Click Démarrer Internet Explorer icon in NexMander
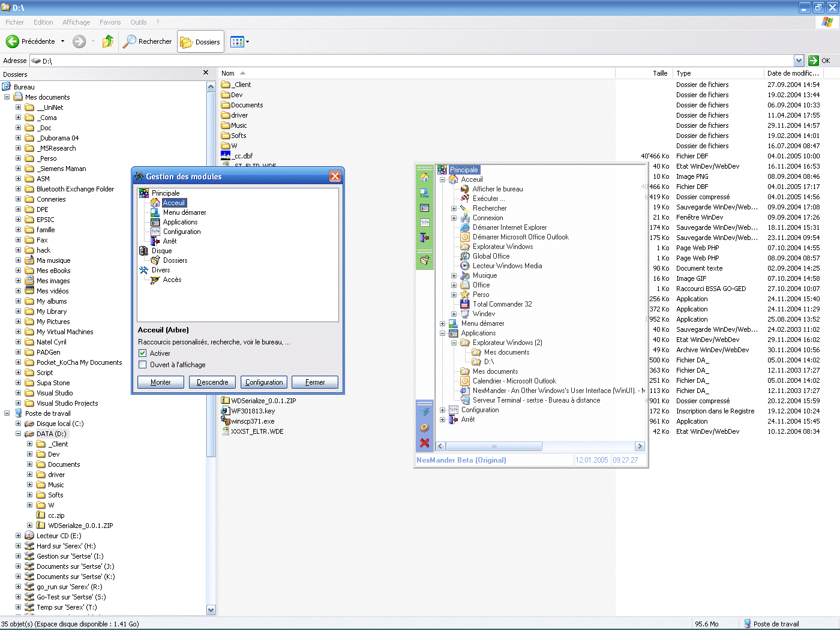The width and height of the screenshot is (840, 630). (465, 227)
